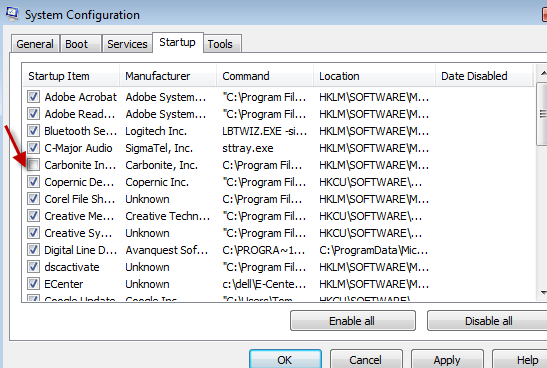Image resolution: width=547 pixels, height=368 pixels.
Task: Toggle the Copernic De... checkbox
Action: (x=33, y=182)
